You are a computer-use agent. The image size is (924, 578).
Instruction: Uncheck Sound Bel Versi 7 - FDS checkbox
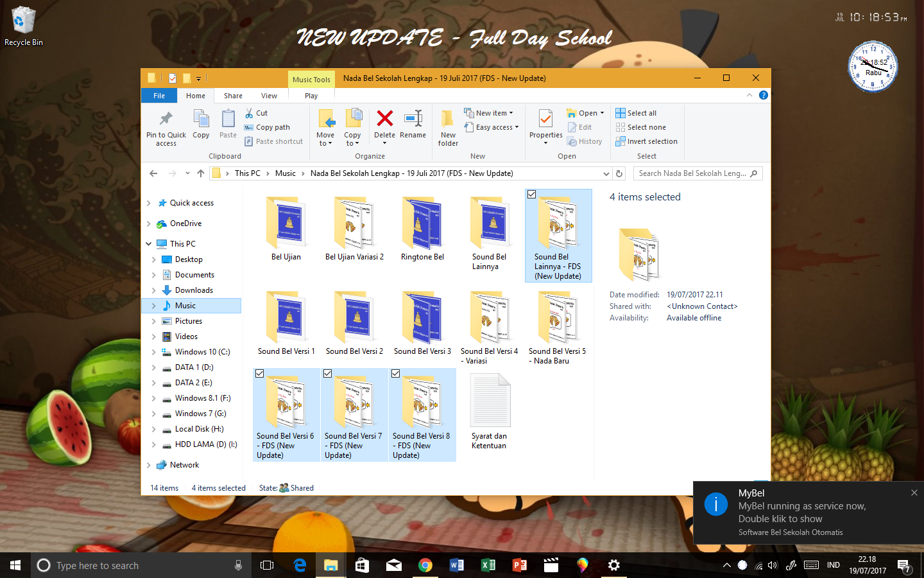[x=327, y=374]
